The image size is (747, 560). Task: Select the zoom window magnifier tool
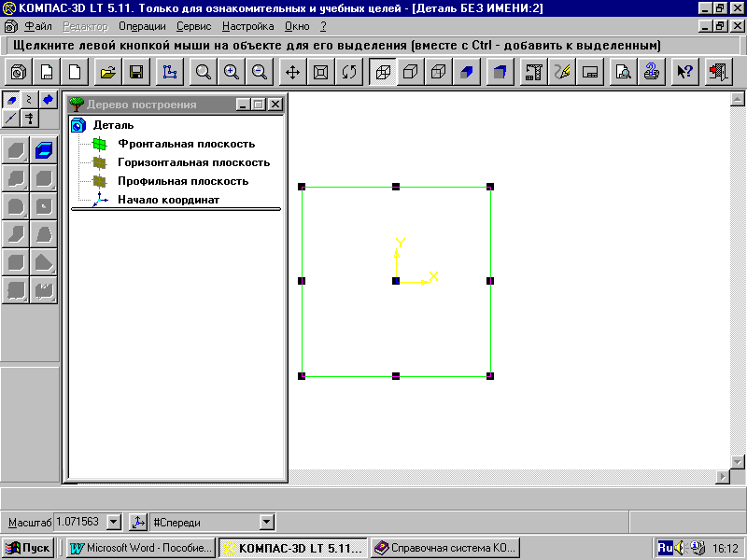(x=203, y=72)
